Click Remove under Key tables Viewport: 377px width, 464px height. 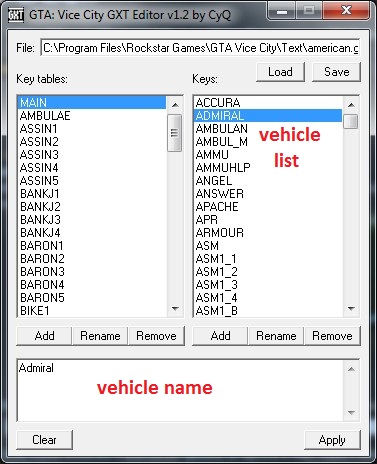point(156,336)
